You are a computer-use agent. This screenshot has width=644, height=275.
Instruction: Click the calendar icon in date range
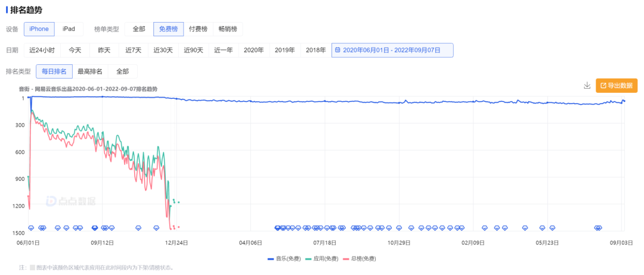pyautogui.click(x=338, y=51)
